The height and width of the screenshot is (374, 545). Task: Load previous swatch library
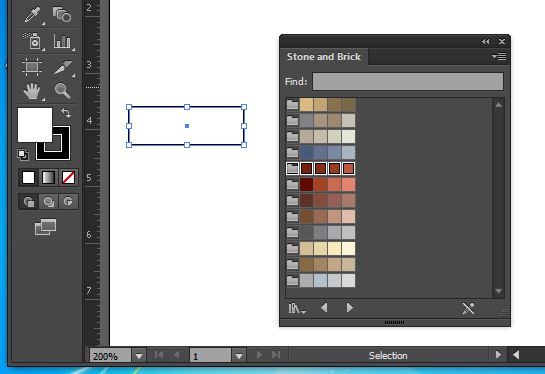pos(324,308)
